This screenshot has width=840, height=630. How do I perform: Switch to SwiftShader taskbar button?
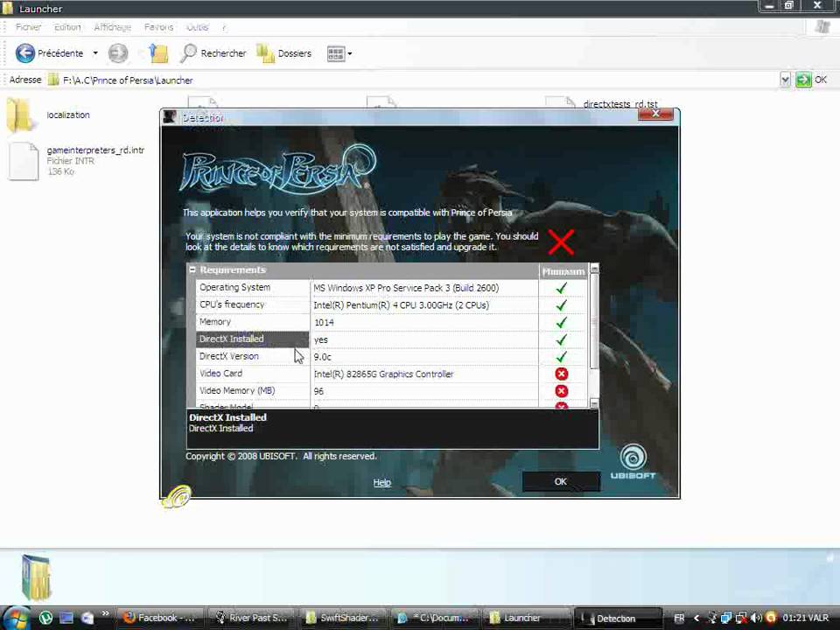[343, 618]
